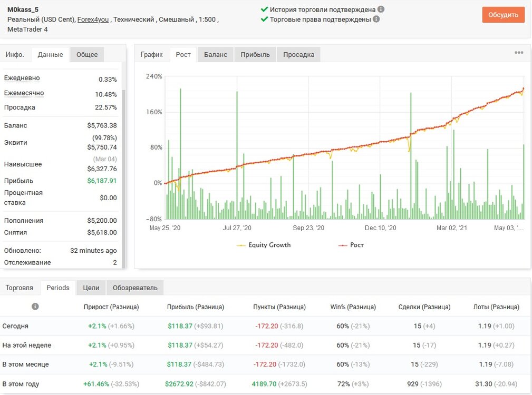Viewport: 532px width, 395px height.
Task: Click the Jul 27, '20 axis label
Action: (237, 228)
